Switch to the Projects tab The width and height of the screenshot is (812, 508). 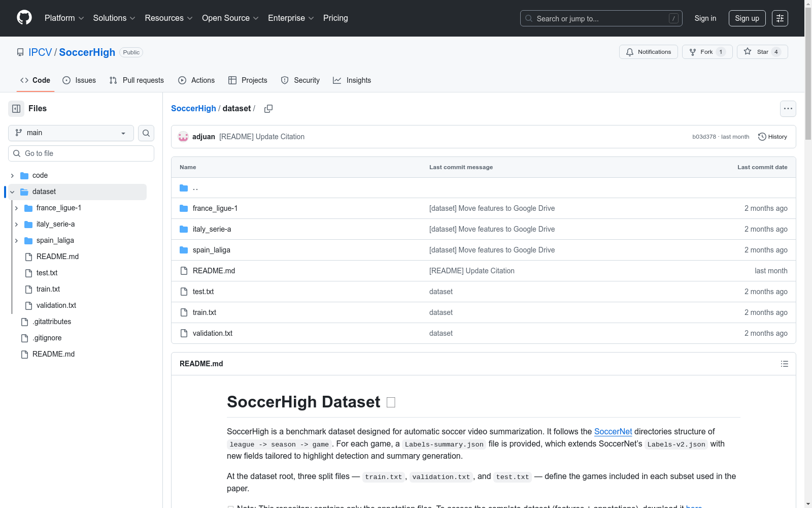coord(248,80)
